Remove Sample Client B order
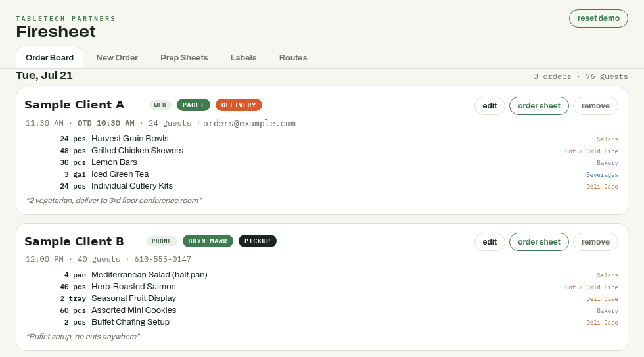This screenshot has height=357, width=644. [x=595, y=242]
